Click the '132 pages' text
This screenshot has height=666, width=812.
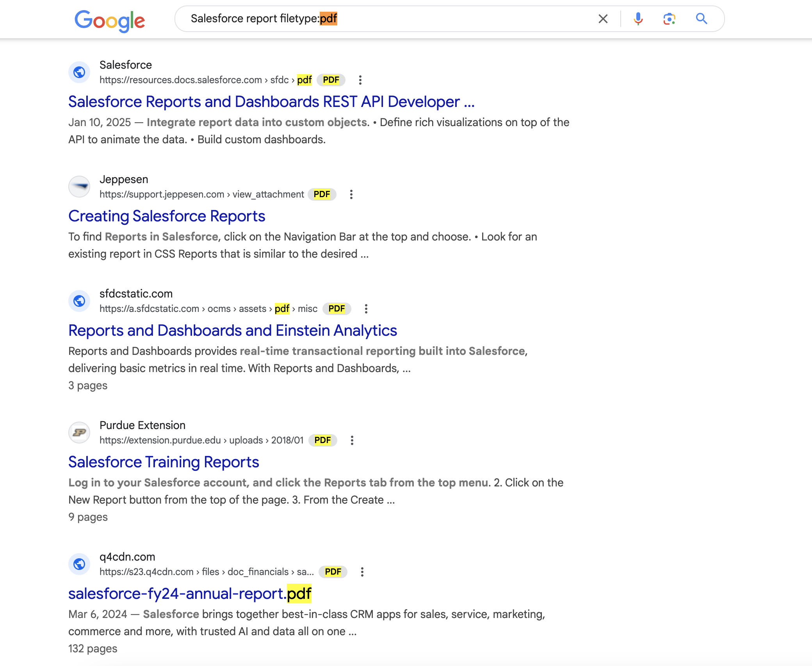93,649
